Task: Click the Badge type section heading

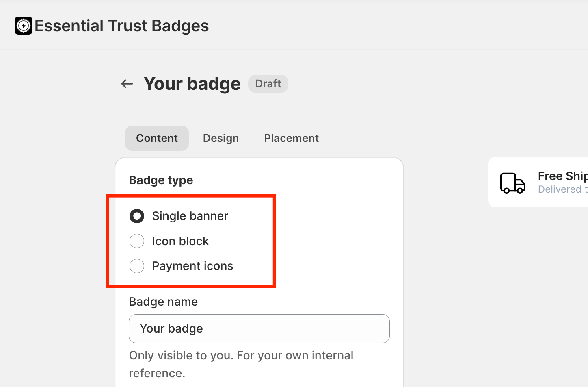Action: coord(161,180)
